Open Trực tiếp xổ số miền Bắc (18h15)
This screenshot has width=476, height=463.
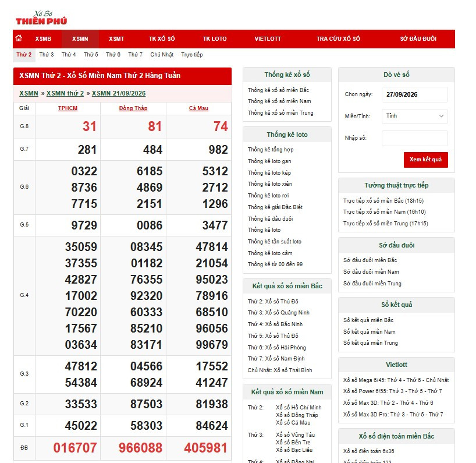pyautogui.click(x=383, y=201)
